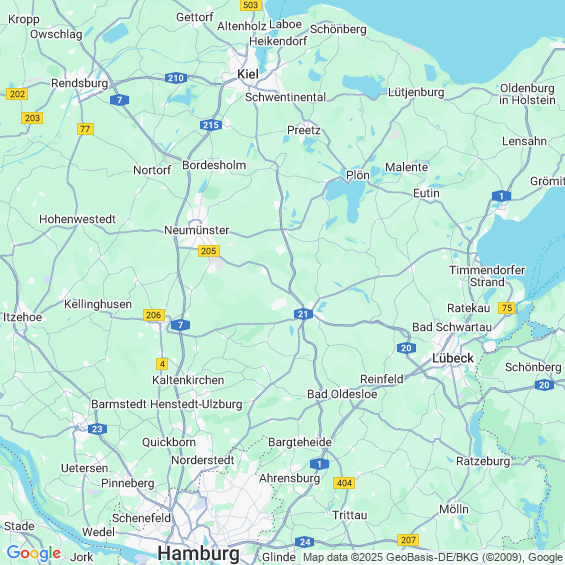The width and height of the screenshot is (565, 565).
Task: Click the Map data copyright text
Action: click(x=433, y=557)
